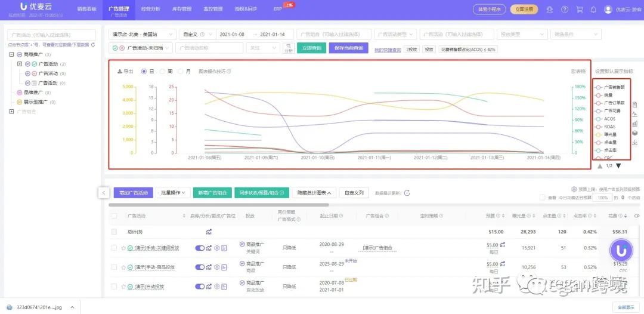Expand the 广告组合 tree node

tap(11, 111)
